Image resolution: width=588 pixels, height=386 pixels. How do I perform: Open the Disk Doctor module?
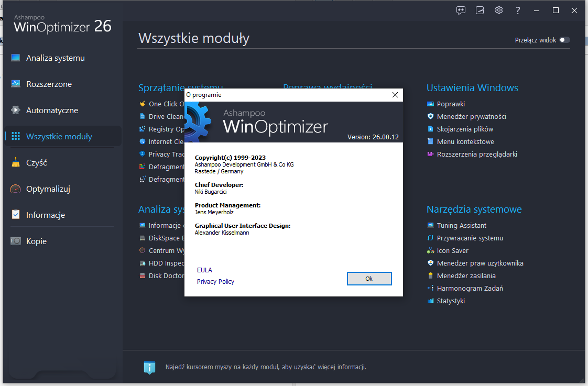coord(167,276)
